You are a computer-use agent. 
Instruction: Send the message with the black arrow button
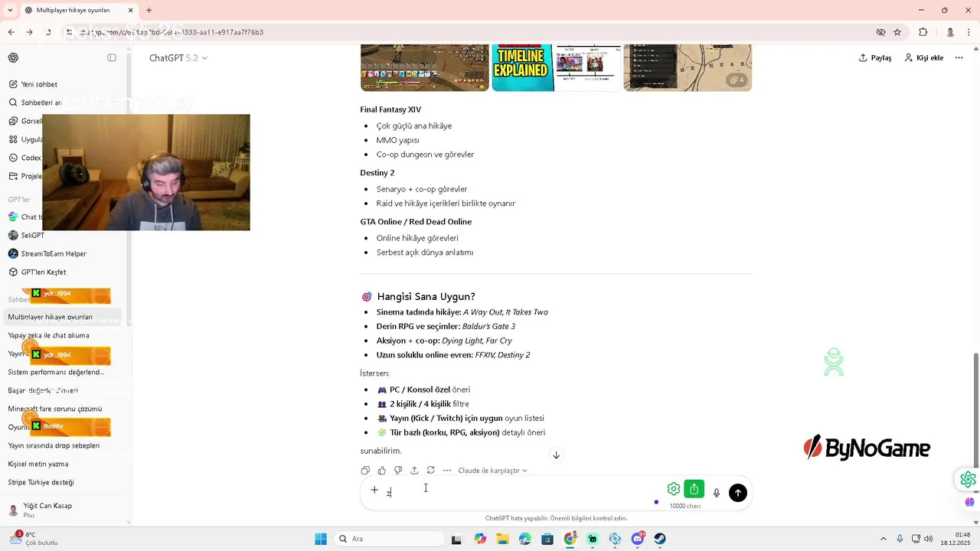tap(738, 493)
